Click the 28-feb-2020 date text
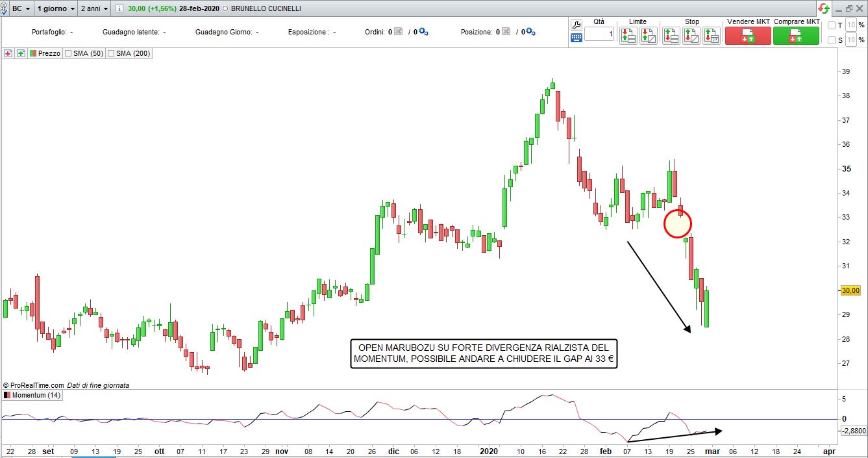The width and height of the screenshot is (868, 458). click(199, 9)
